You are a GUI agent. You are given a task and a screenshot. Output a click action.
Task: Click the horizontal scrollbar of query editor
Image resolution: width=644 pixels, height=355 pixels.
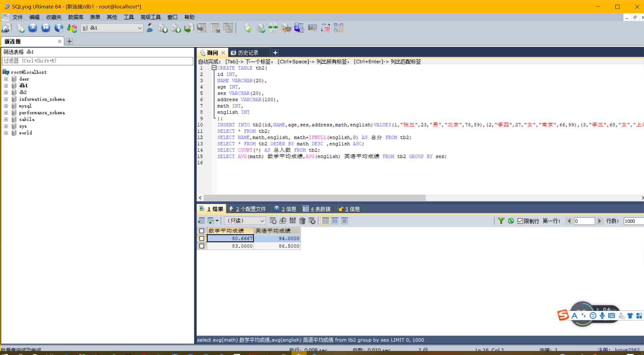pyautogui.click(x=314, y=198)
